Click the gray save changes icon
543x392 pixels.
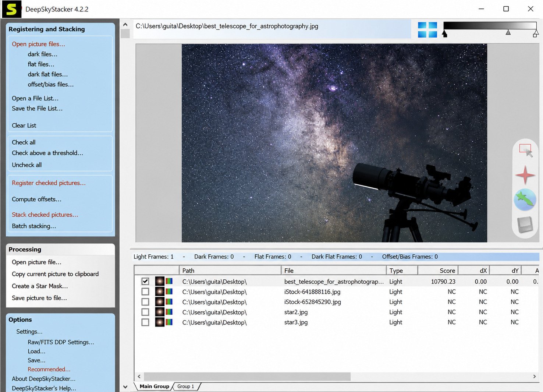[525, 225]
